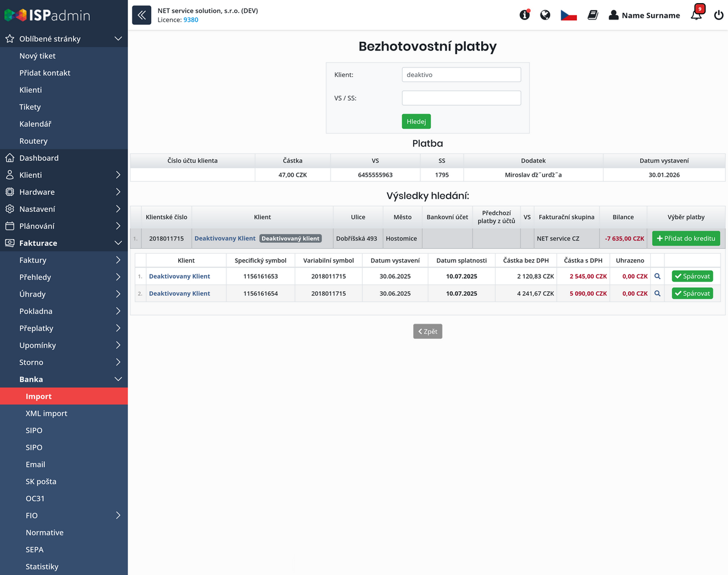The height and width of the screenshot is (575, 728).
Task: Click the power logout icon
Action: pyautogui.click(x=719, y=15)
